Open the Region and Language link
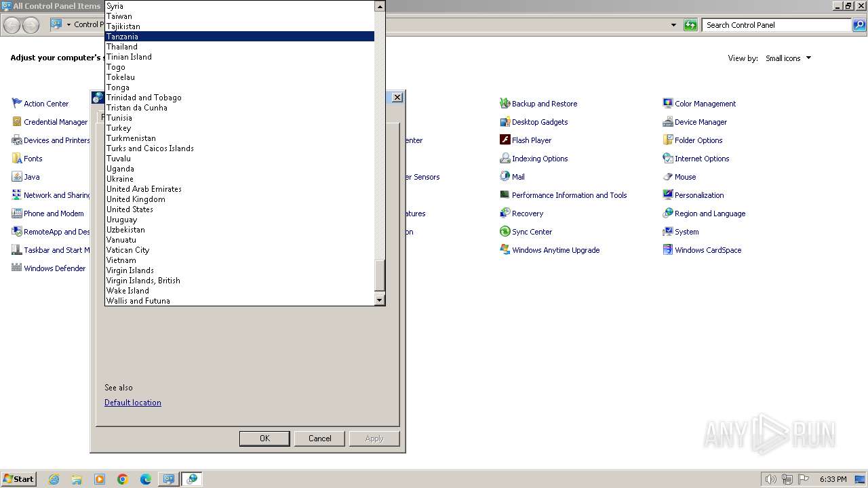The image size is (868, 488). coord(710,213)
